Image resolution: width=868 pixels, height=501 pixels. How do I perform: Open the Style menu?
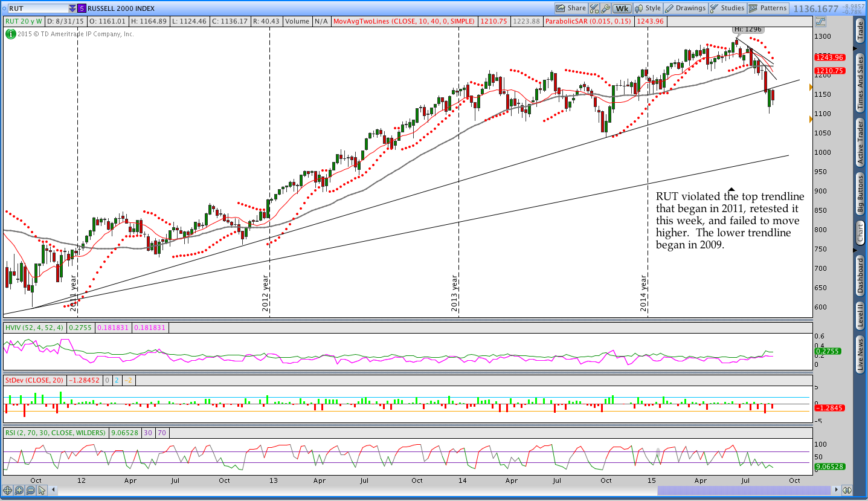(x=648, y=8)
